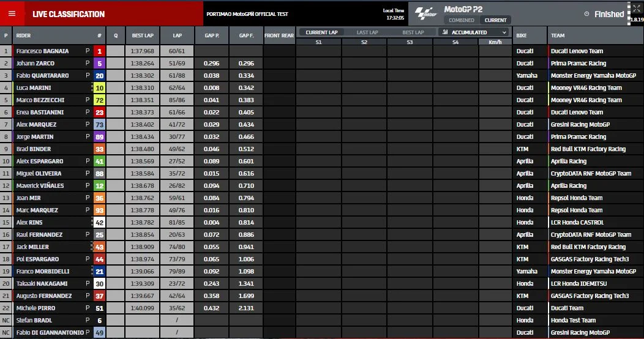The width and height of the screenshot is (644, 339).
Task: Click number badge 25 for Raul Fernandez
Action: (99, 235)
